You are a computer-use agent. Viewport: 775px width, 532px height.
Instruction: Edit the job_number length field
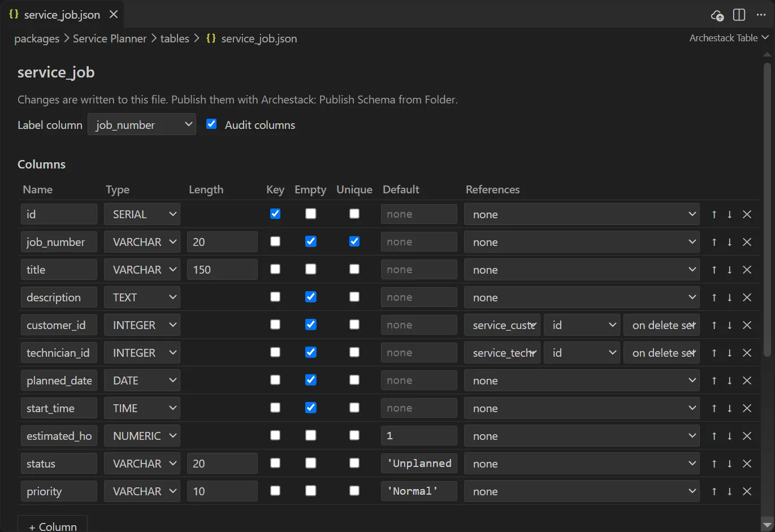tap(222, 242)
